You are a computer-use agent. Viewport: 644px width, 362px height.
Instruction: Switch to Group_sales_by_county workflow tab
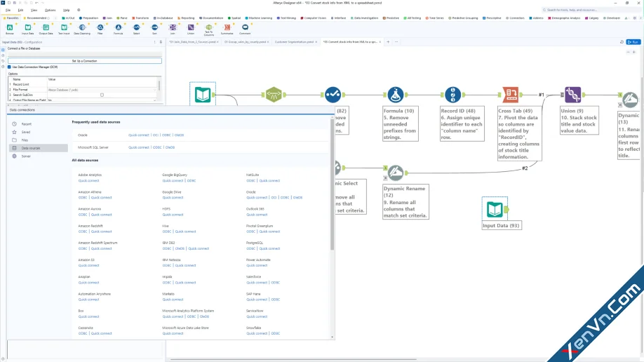tap(245, 42)
